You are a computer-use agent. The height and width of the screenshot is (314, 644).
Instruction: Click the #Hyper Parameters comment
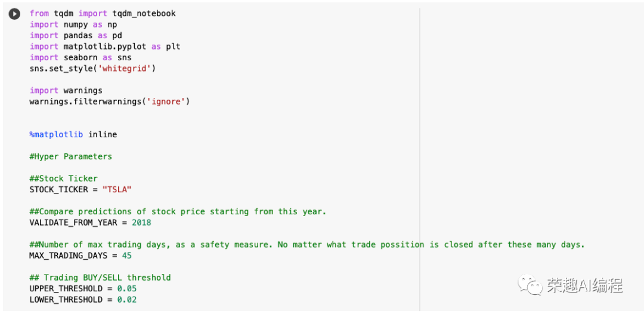point(70,156)
